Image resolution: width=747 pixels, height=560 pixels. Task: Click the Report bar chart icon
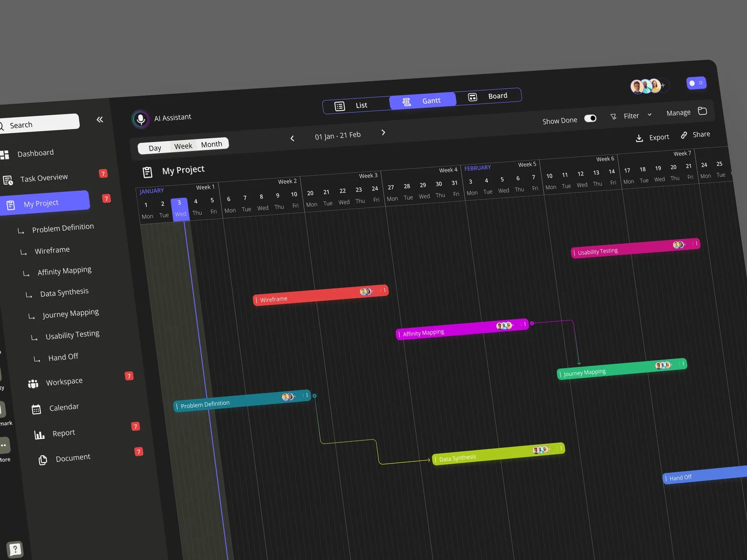(39, 435)
